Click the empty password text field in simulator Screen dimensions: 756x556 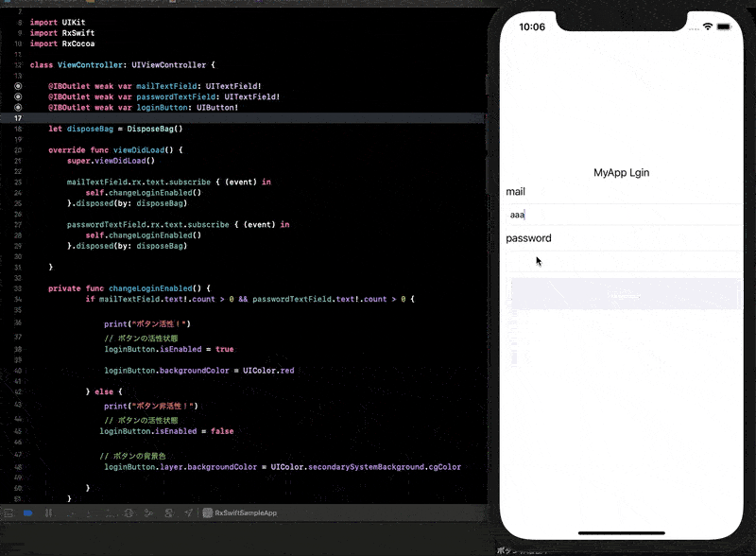pyautogui.click(x=625, y=262)
